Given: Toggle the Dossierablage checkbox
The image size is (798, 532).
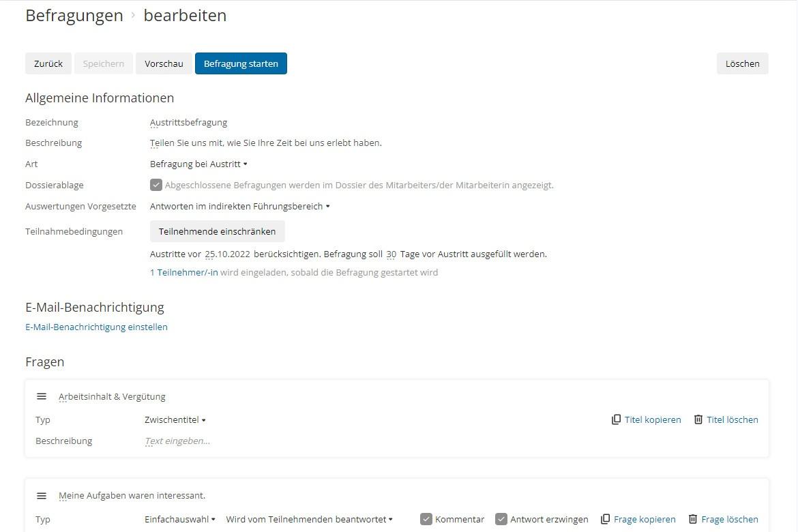Looking at the screenshot, I should [x=156, y=184].
